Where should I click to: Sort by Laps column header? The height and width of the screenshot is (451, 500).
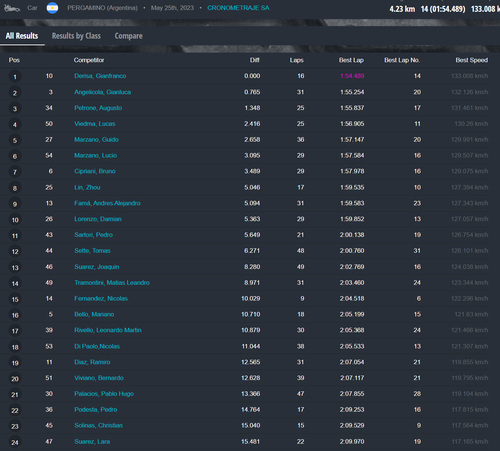tap(296, 60)
